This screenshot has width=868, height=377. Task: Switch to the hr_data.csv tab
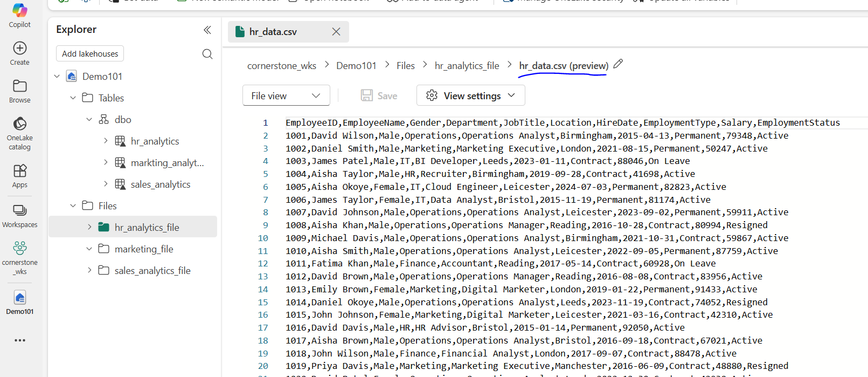(x=288, y=32)
